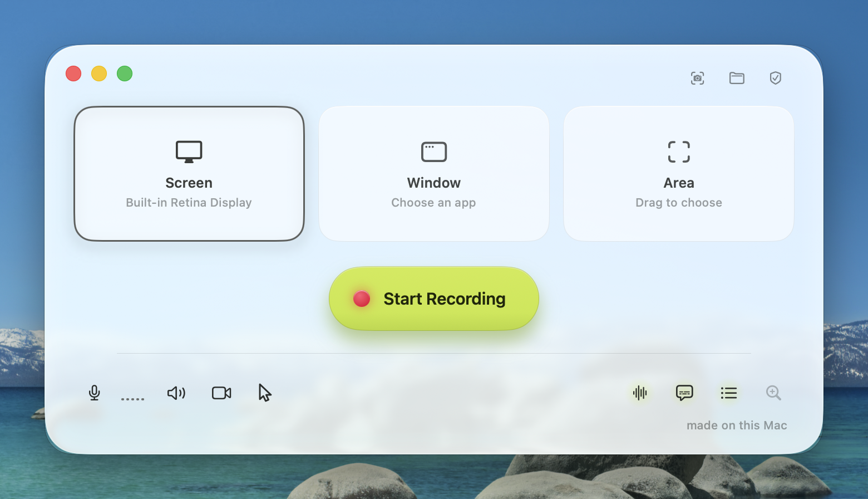Select the Screen capture mode card

189,174
